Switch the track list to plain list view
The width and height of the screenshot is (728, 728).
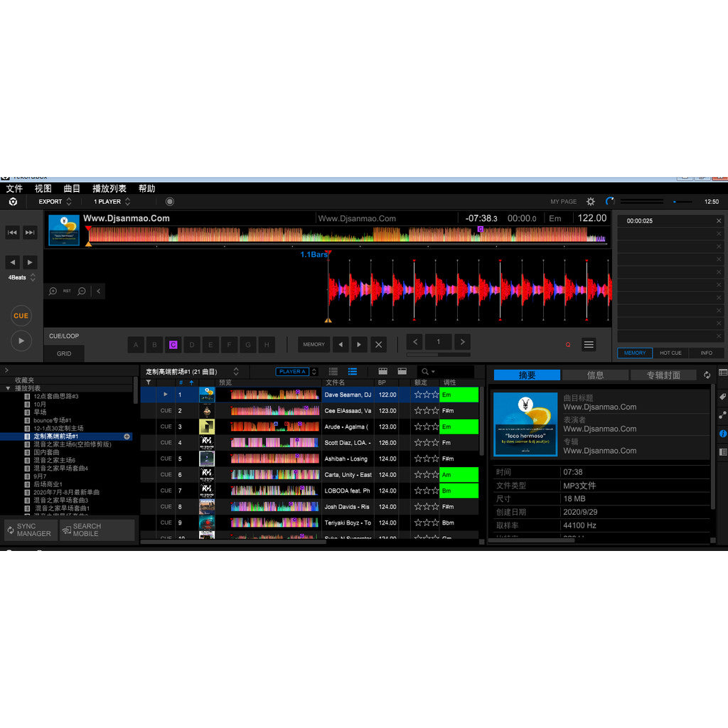[333, 371]
